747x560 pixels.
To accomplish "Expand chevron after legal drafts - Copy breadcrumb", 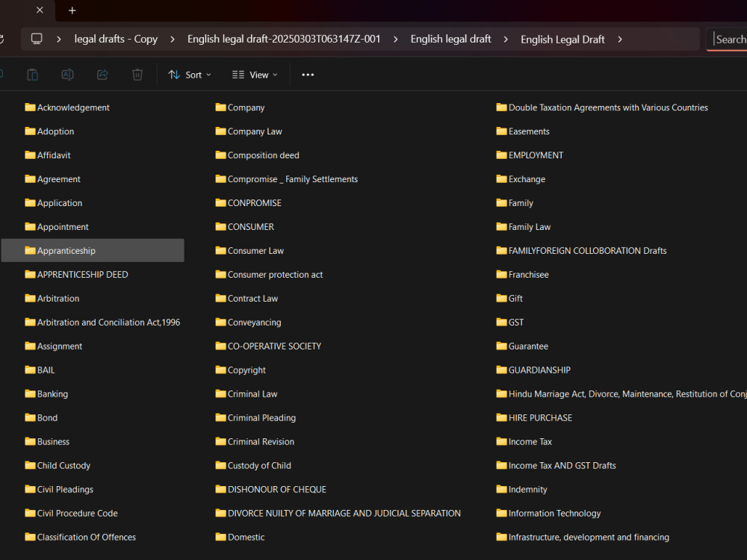I will tap(173, 39).
